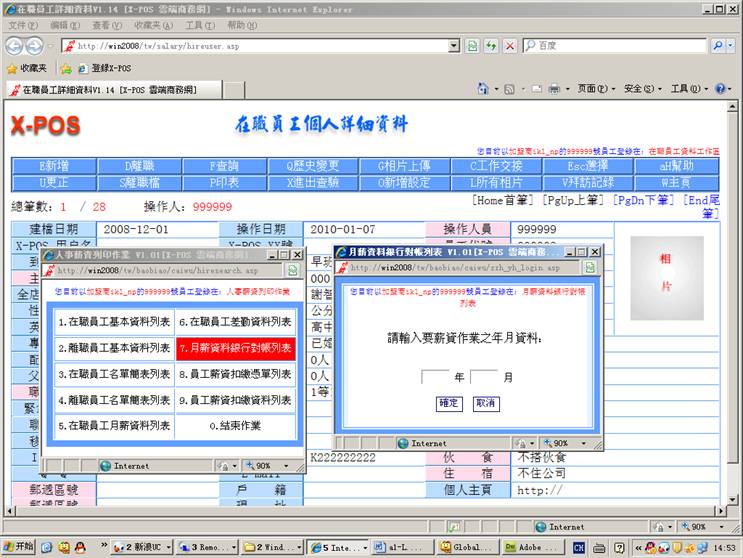Image resolution: width=743 pixels, height=558 pixels.
Task: Click the IE back navigation arrow
Action: [x=14, y=46]
